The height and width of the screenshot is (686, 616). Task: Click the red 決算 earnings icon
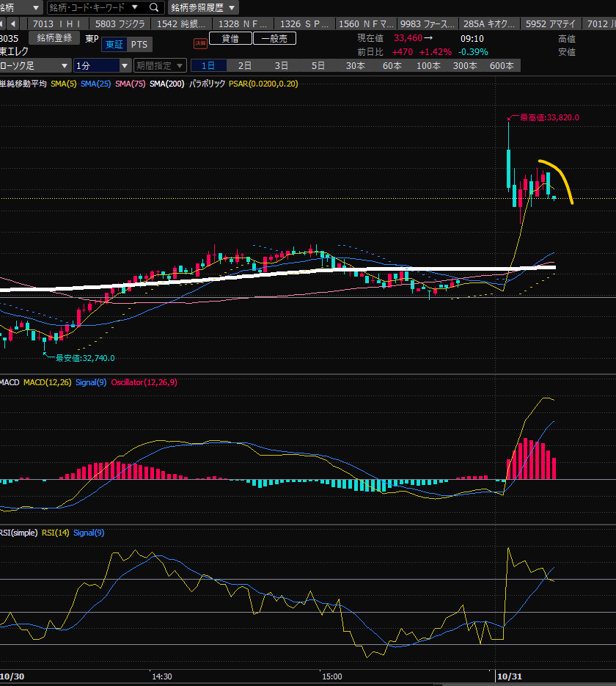coord(200,43)
